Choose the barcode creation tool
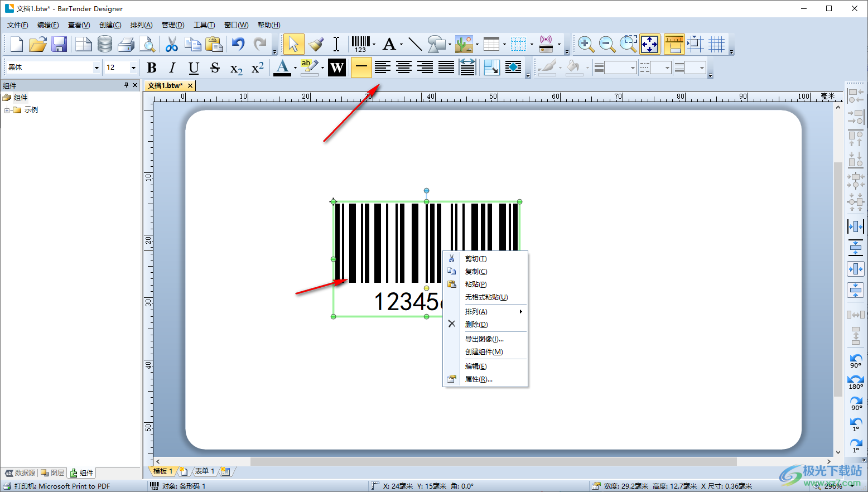 click(360, 44)
